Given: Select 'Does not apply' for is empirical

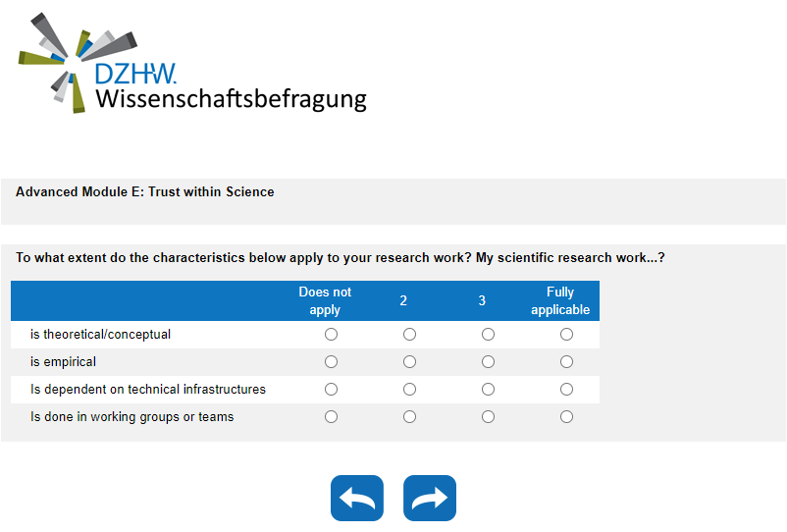Looking at the screenshot, I should [331, 362].
